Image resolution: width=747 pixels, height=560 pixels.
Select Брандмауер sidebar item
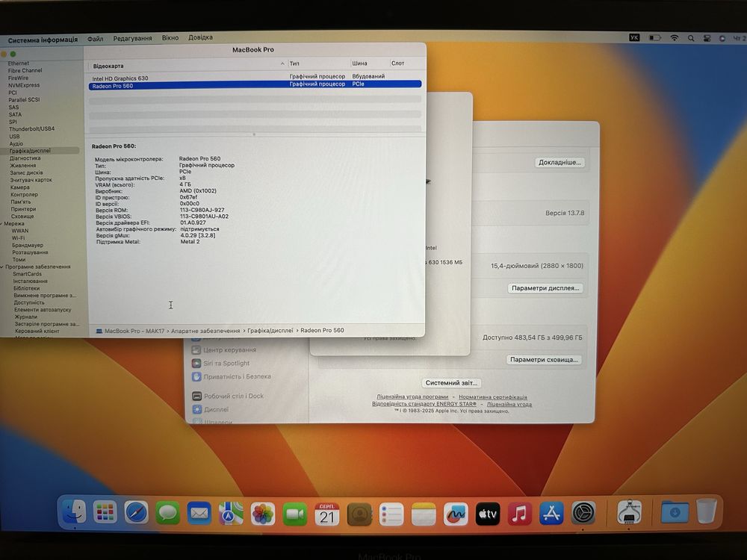(28, 245)
